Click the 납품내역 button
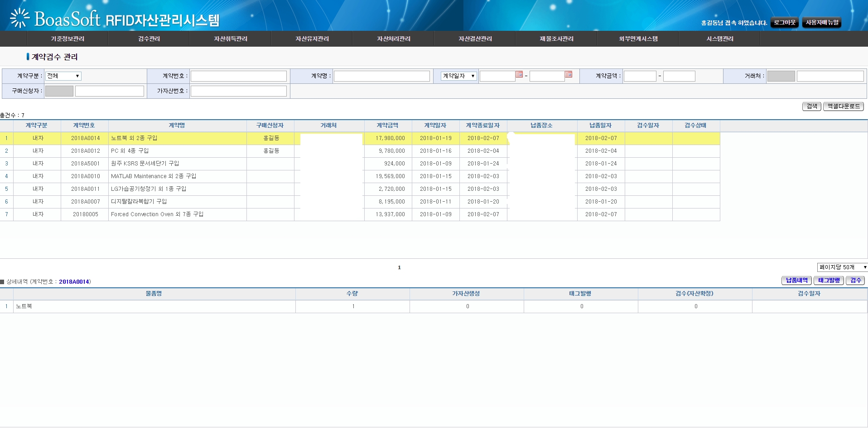The width and height of the screenshot is (868, 436). 797,281
